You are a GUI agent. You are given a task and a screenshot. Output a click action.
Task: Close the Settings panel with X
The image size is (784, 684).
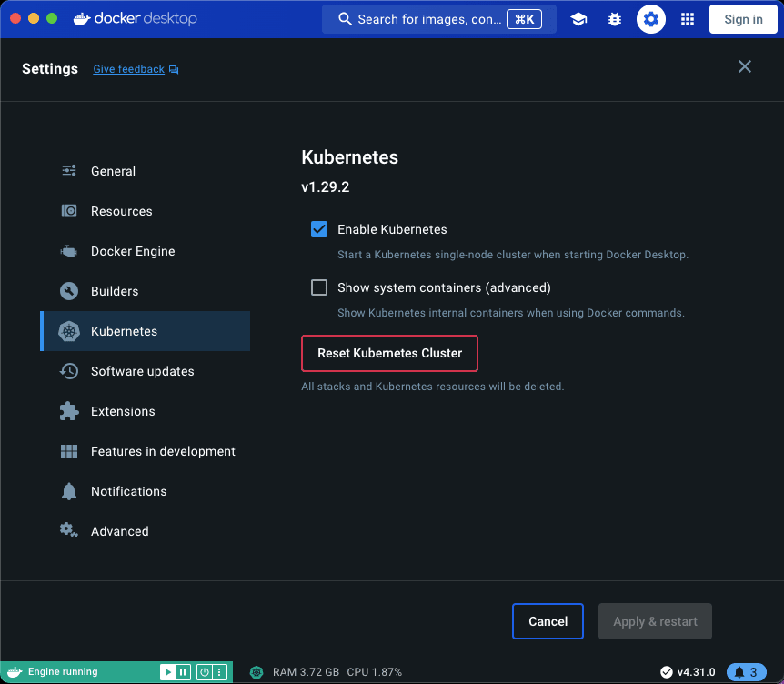point(745,66)
